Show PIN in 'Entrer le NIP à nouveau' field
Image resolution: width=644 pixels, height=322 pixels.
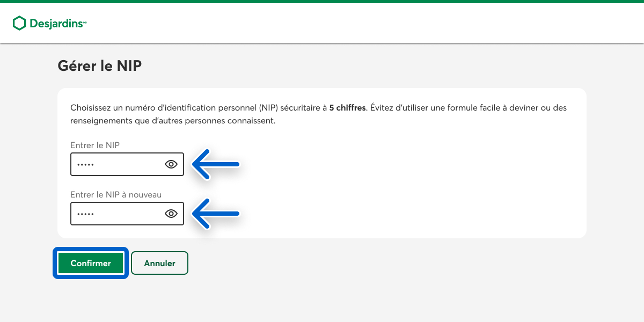click(171, 214)
